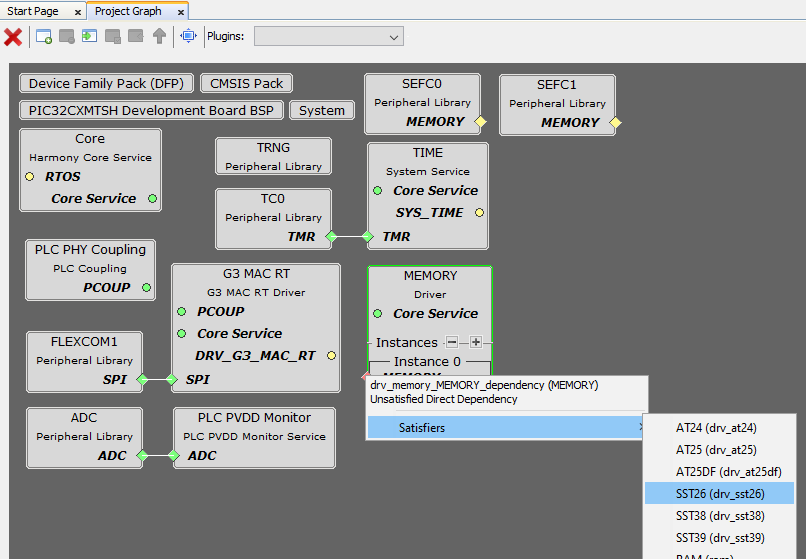
Task: Click the drv_memory_MEMORY_dependency (MEMORY) header
Action: click(x=484, y=385)
